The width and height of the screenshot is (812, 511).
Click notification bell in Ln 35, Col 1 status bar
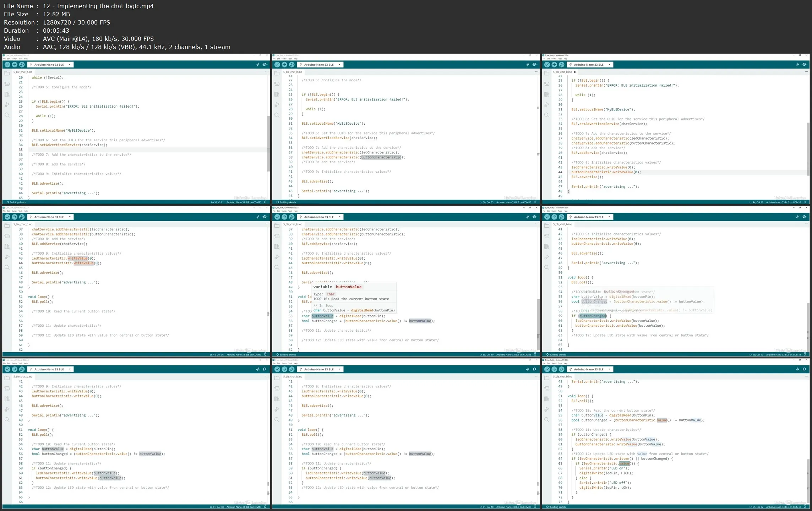(x=265, y=202)
